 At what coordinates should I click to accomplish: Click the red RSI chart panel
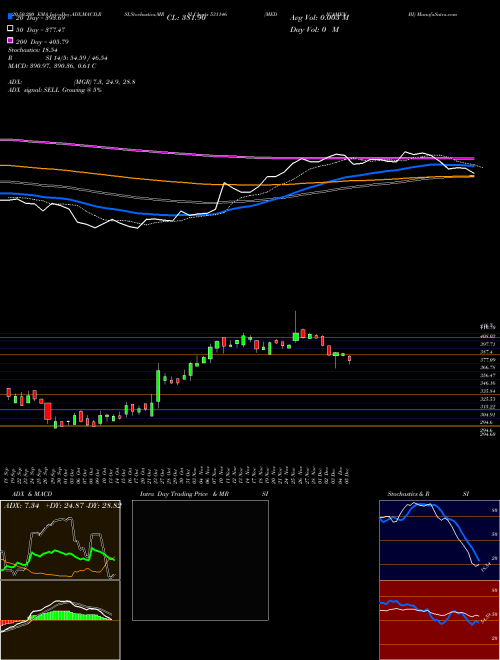439,620
